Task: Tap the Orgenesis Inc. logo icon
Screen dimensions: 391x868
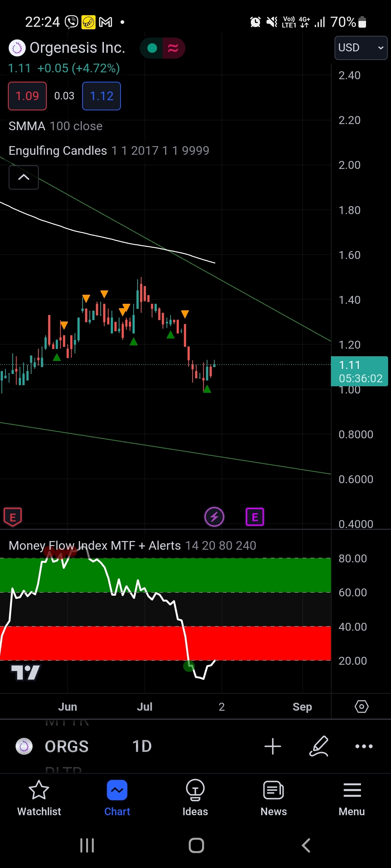Action: [x=17, y=48]
